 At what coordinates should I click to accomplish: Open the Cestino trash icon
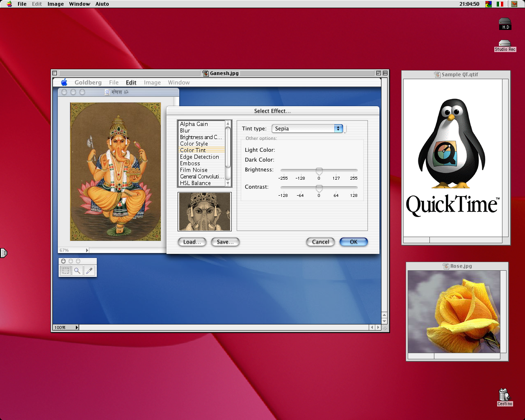(504, 397)
